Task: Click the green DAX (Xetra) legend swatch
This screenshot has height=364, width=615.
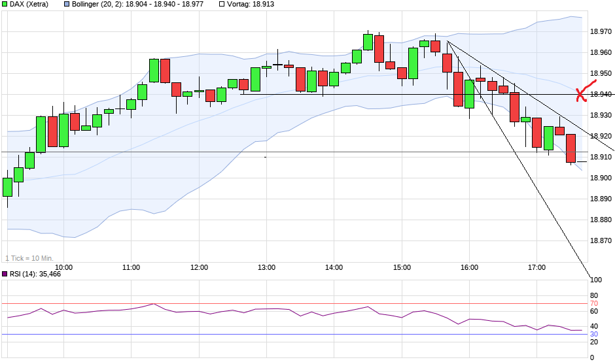Action: (x=5, y=5)
